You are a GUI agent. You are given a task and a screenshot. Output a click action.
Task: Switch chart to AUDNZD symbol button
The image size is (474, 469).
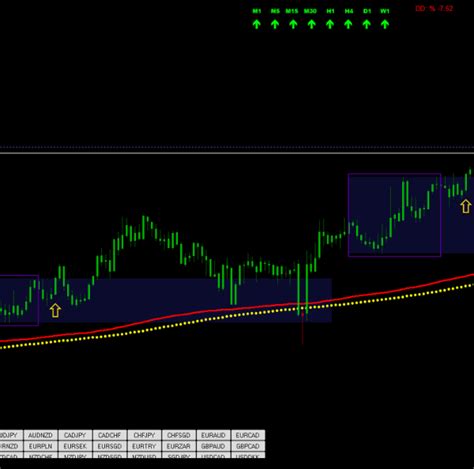tap(40, 435)
